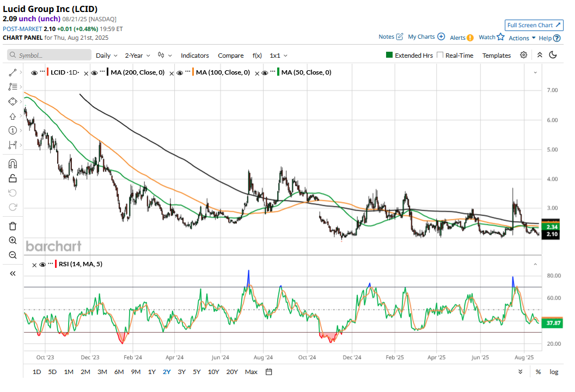575x392 pixels.
Task: Toggle the log scale option
Action: point(554,372)
